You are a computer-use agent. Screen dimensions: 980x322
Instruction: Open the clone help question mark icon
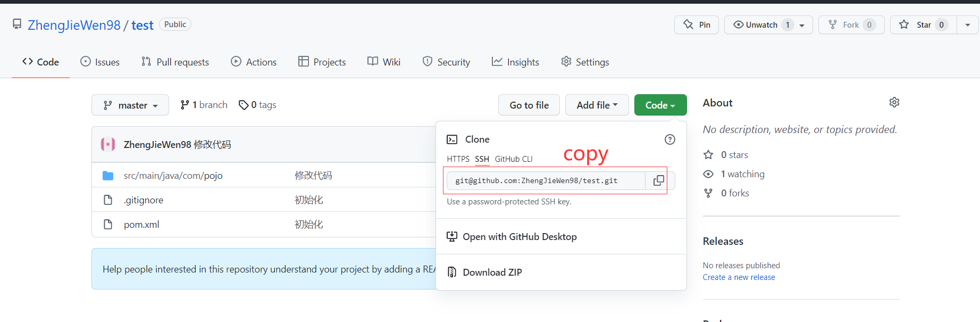670,139
